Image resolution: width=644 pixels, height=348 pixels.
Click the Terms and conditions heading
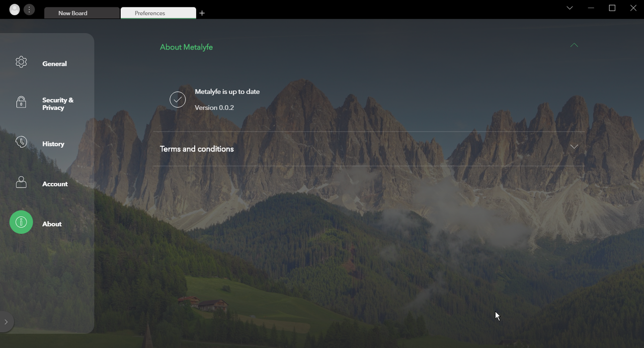tap(197, 149)
